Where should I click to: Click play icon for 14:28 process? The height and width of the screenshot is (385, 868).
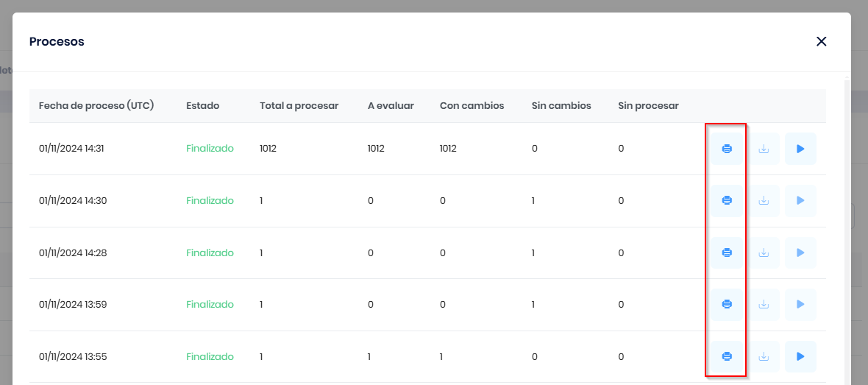[x=800, y=252]
